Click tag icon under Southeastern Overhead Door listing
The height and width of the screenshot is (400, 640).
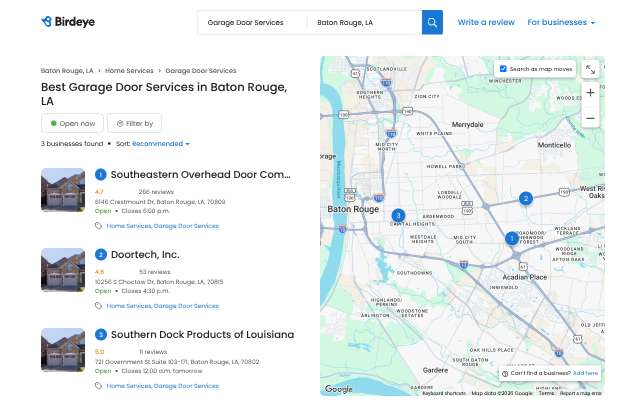click(98, 226)
